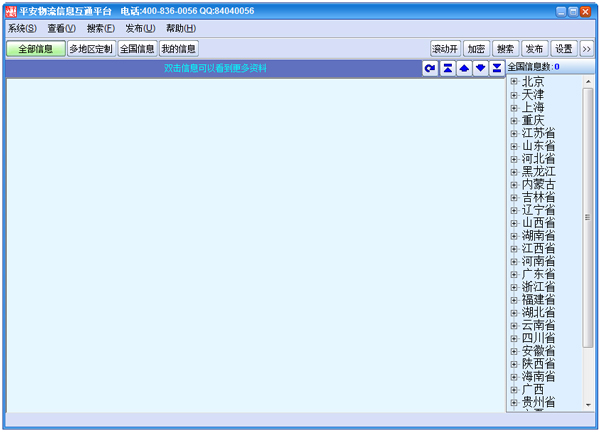
Task: Minimize the 平安物流信息互通平台 window
Action: click(x=561, y=12)
